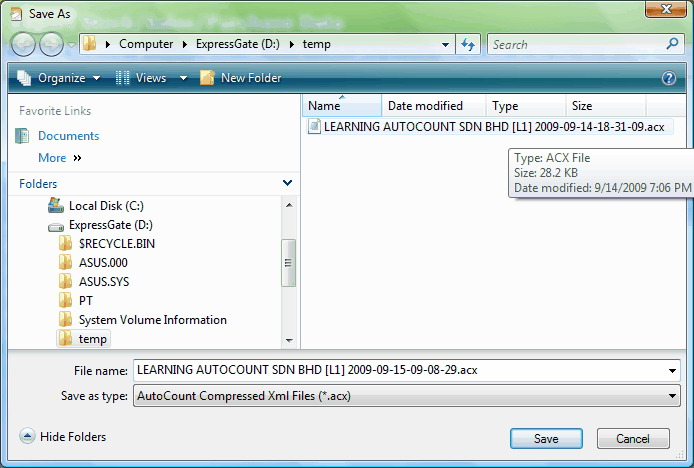The width and height of the screenshot is (694, 468).
Task: Click the magnifier search icon
Action: point(672,44)
